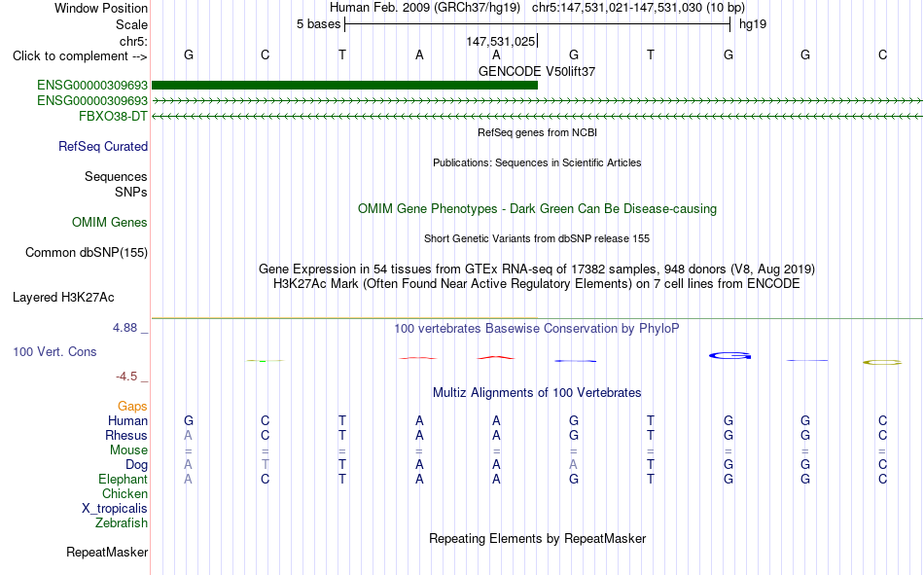Click the orange 'Gaps' row label
Viewport: 924px width, 575px height.
coord(132,406)
